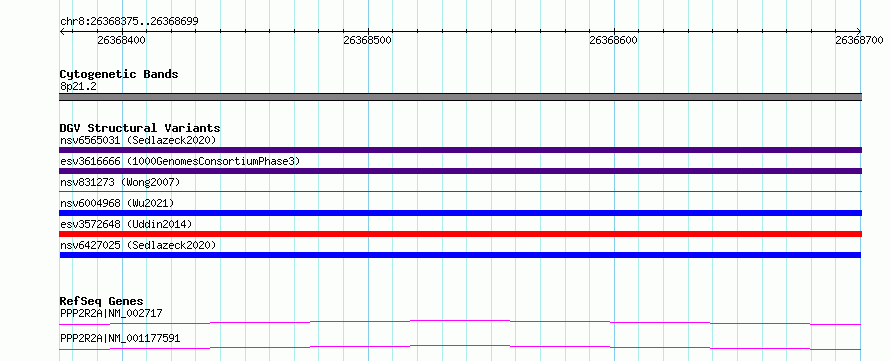
Task: Open the PPP2R2A|NM_002717 gene label
Action: pyautogui.click(x=112, y=313)
